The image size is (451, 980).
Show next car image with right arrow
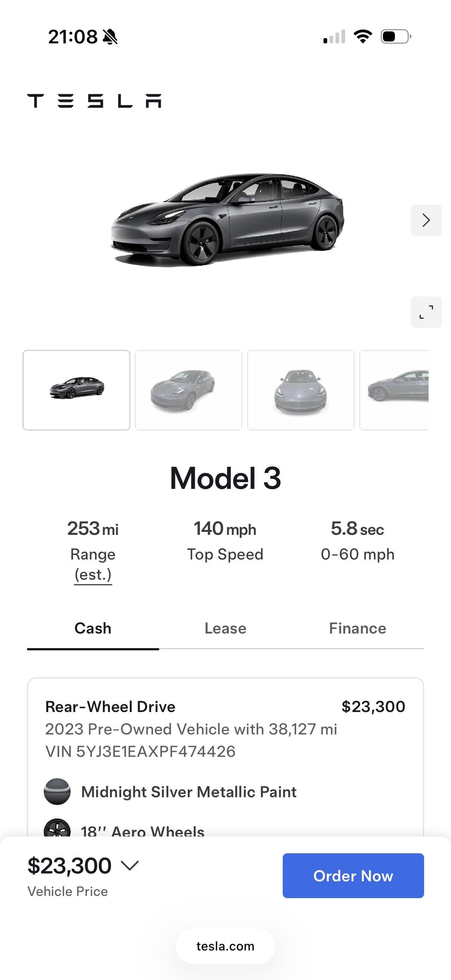pos(426,220)
